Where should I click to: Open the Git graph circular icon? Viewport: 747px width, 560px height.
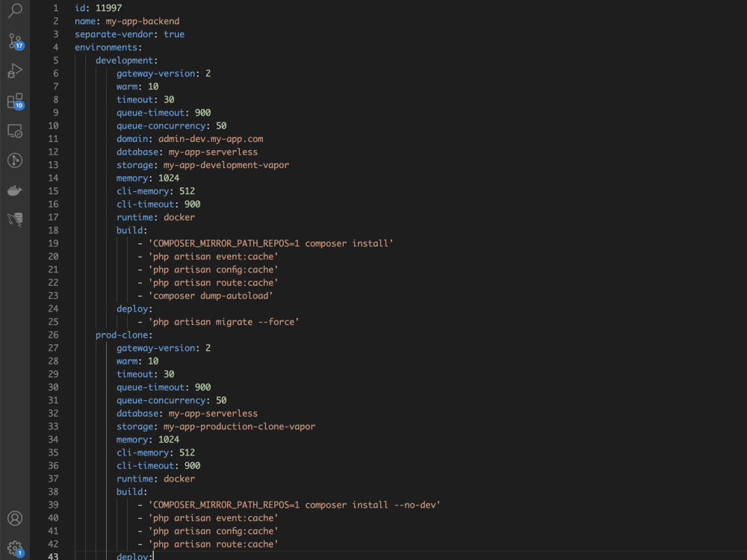pos(15,160)
